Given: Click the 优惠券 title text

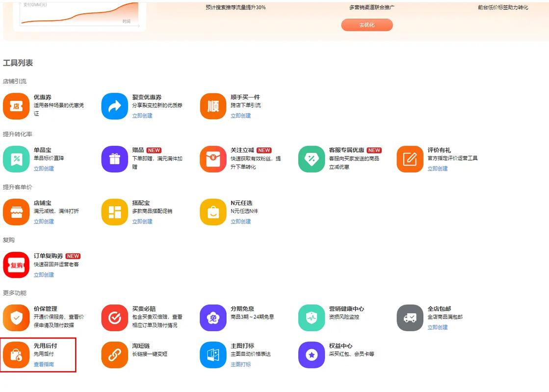Looking at the screenshot, I should tap(42, 97).
